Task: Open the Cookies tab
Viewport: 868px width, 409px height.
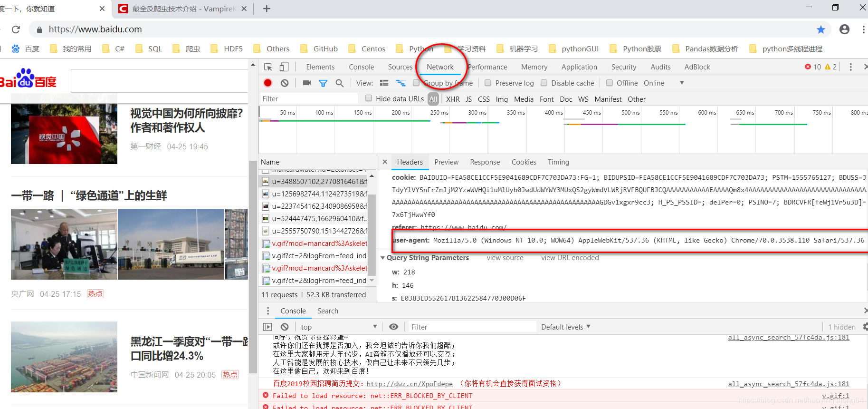Action: coord(524,162)
